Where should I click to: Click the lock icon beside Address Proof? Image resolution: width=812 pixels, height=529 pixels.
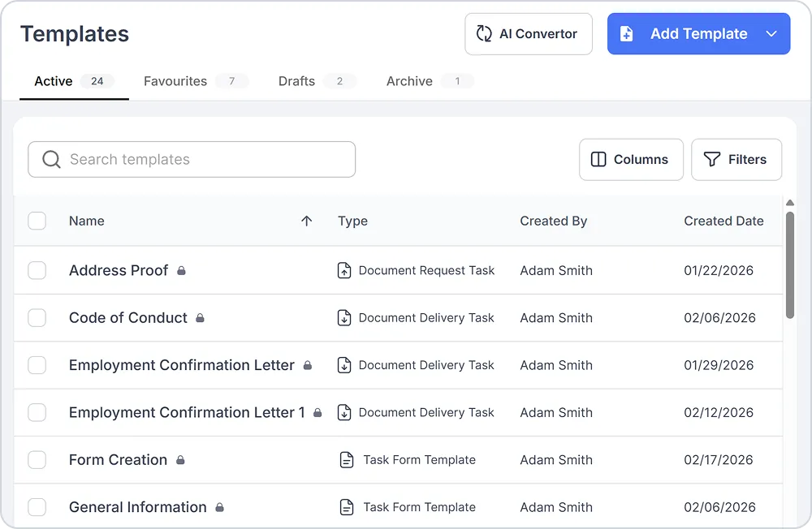[x=181, y=271]
